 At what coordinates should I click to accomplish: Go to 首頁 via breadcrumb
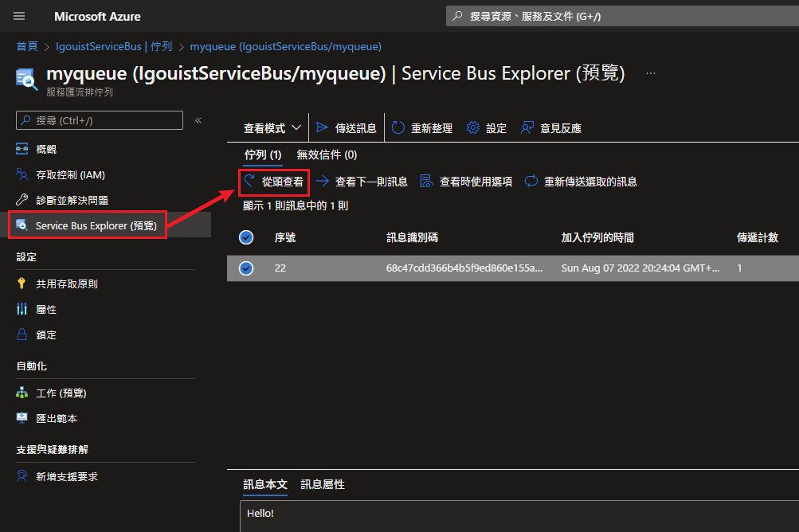click(27, 46)
